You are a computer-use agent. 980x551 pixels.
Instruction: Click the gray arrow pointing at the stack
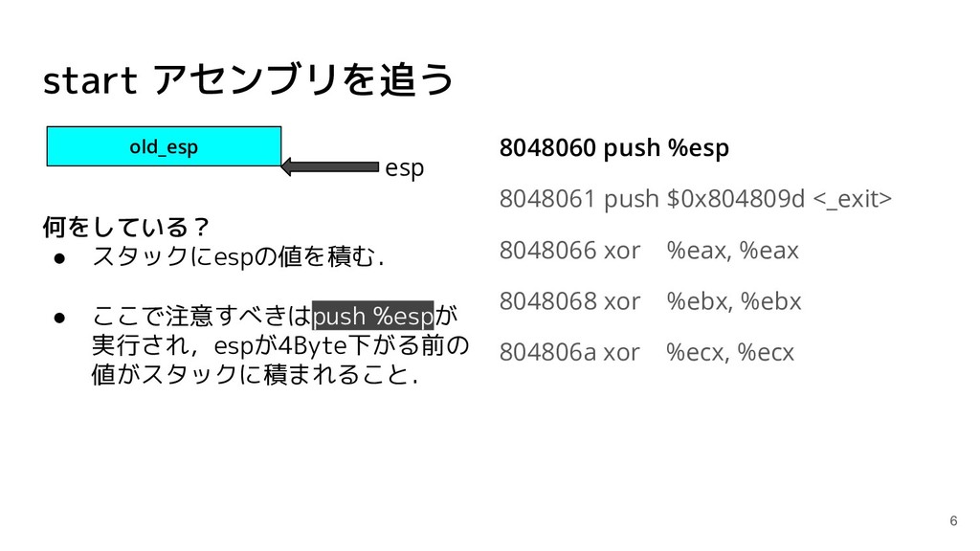(x=330, y=166)
